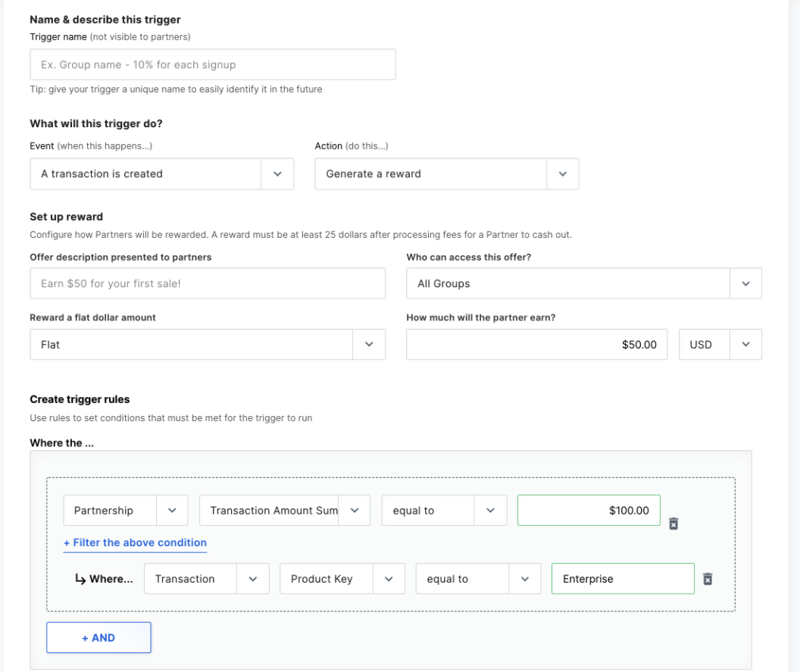Open the 'Transaction Amount Sum' field dropdown

click(x=355, y=510)
